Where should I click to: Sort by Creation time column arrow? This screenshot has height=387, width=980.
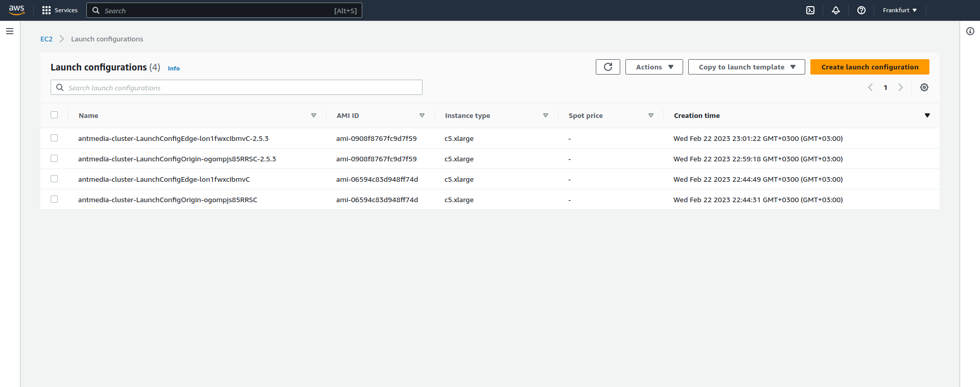(927, 115)
